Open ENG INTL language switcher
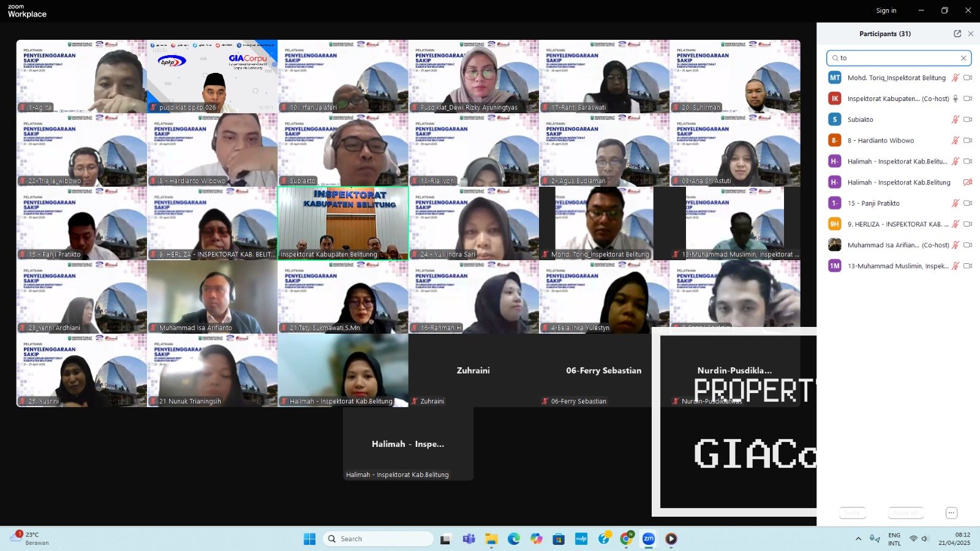 (x=894, y=539)
